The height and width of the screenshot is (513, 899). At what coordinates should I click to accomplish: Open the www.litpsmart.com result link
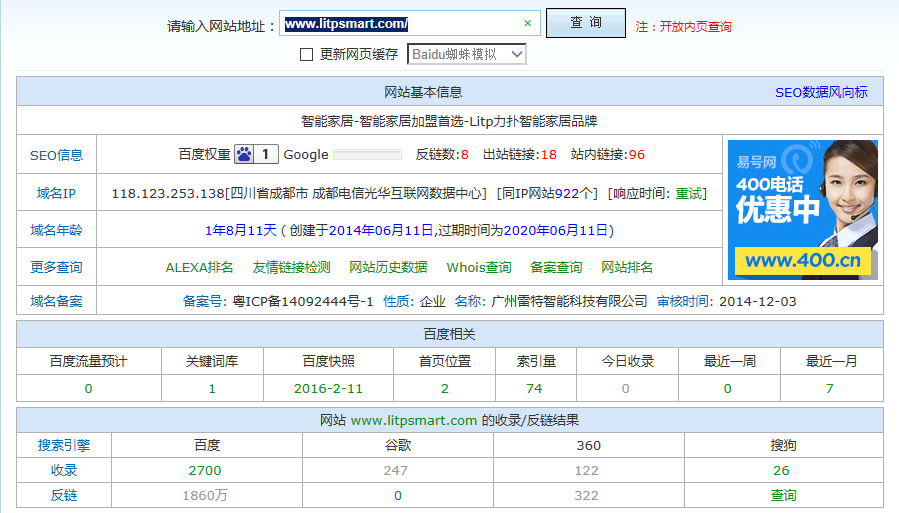tap(414, 421)
